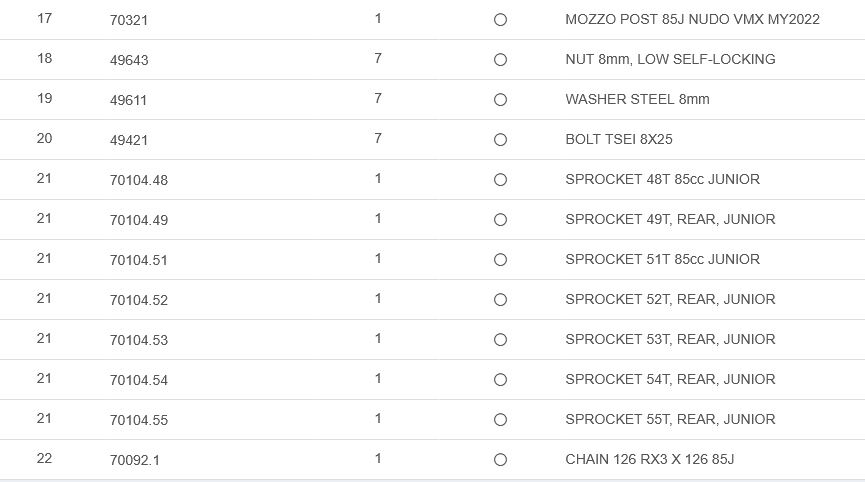865x482 pixels.
Task: Pick the SPROCKET 48T 85cc radio button
Action: point(500,180)
